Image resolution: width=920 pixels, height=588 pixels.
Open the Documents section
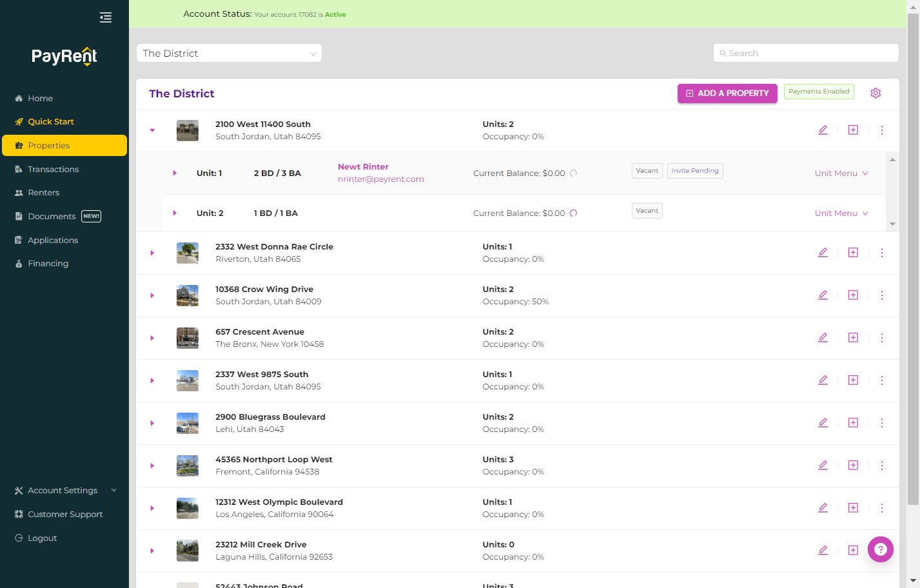52,217
